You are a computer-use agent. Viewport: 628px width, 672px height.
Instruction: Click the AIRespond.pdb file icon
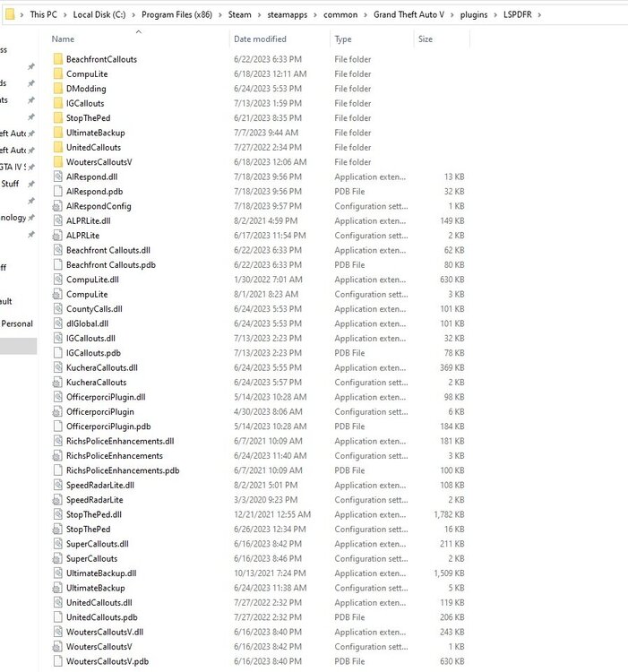pyautogui.click(x=58, y=191)
